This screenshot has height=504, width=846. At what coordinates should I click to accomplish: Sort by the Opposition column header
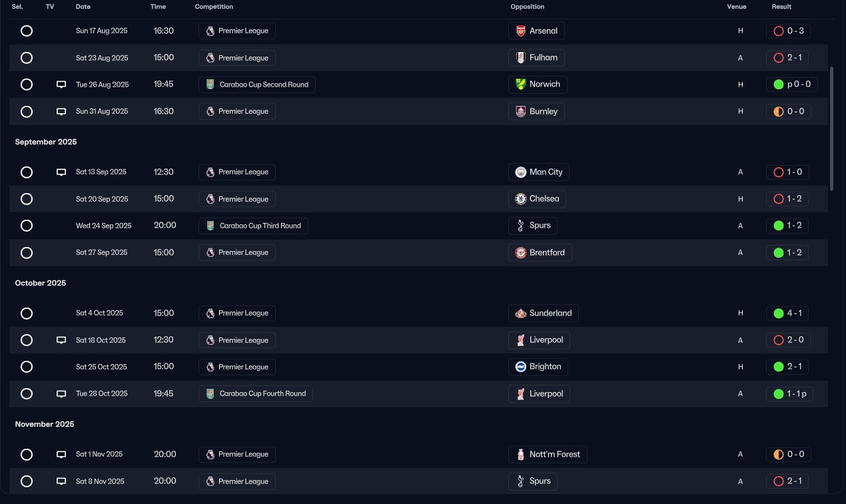point(527,7)
